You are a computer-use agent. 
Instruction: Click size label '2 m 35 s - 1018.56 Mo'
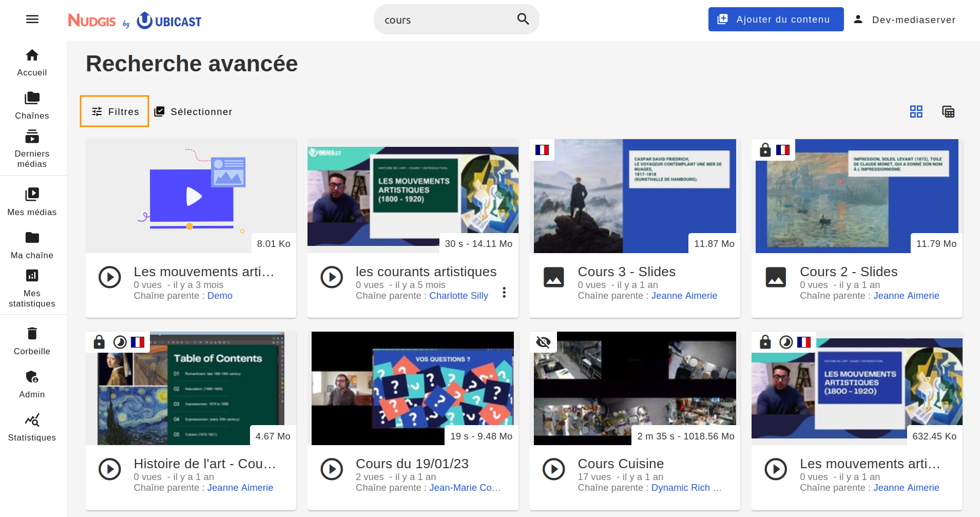[x=686, y=436]
